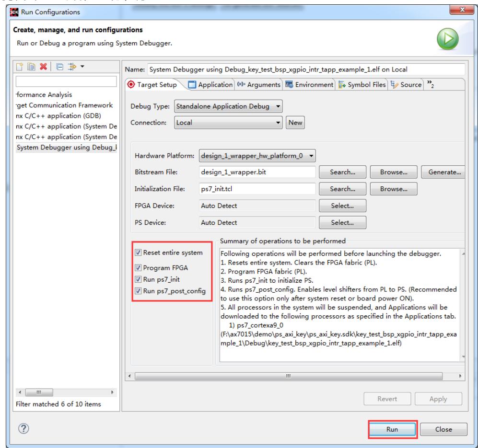Viewport: 478px width, 448px height.
Task: Expand the Hardware Platform dropdown
Action: (x=258, y=156)
